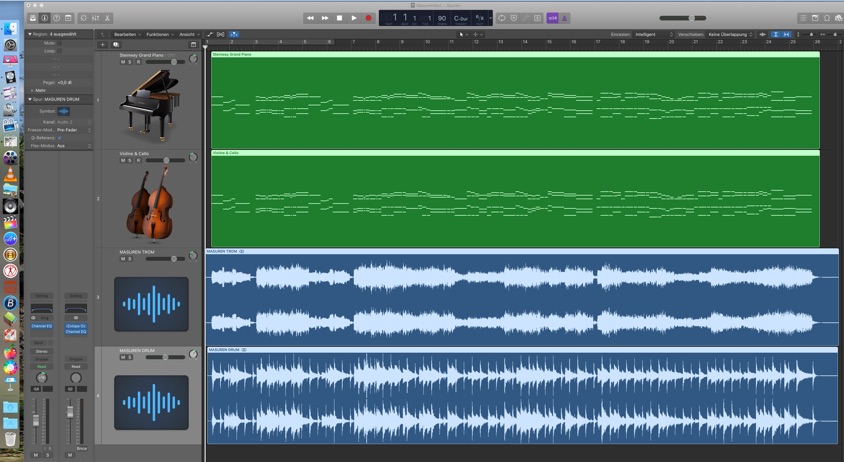Open the Verschieben Keine Überlappung dropdown
This screenshot has width=844, height=462.
(730, 34)
